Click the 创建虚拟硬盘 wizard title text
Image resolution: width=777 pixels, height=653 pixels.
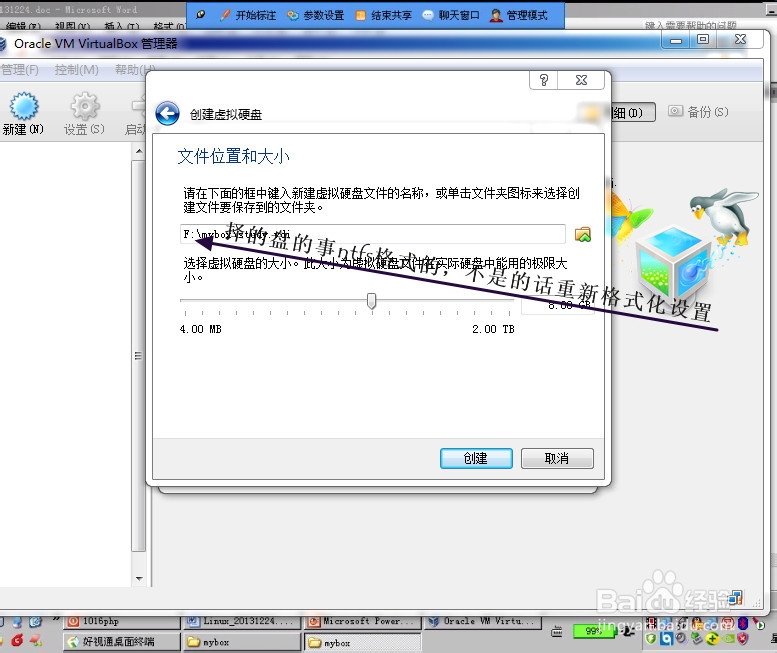[x=226, y=115]
